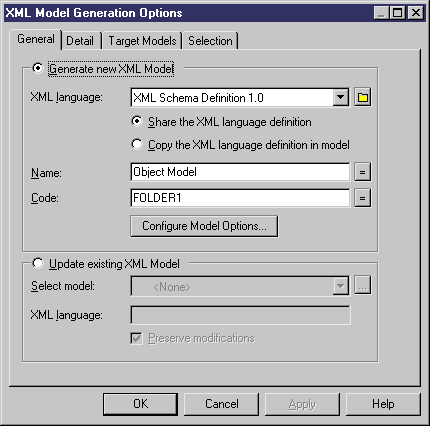Image resolution: width=430 pixels, height=426 pixels.
Task: Select Copy the XML language definition in model
Action: (x=137, y=144)
